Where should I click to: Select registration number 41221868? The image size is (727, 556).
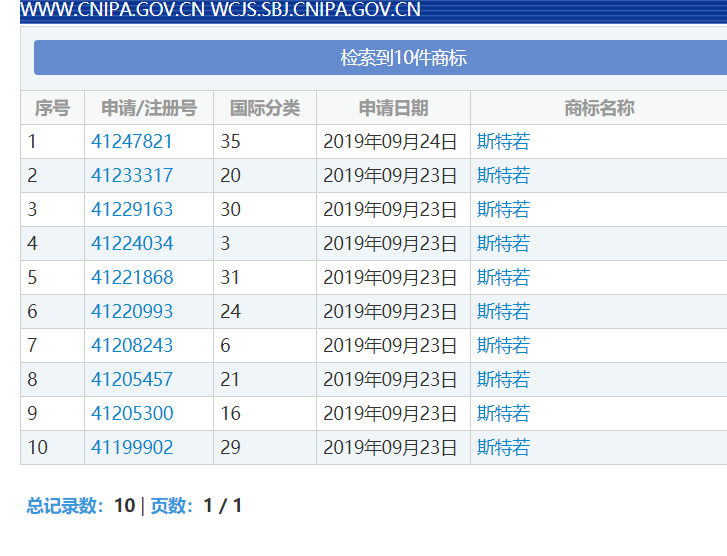click(x=131, y=278)
